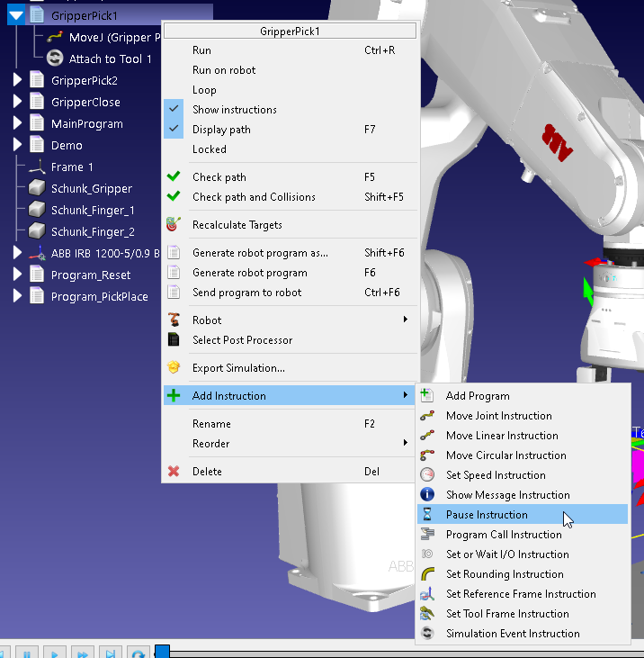Expand the GripperClose tree node
This screenshot has width=644, height=658.
click(17, 102)
